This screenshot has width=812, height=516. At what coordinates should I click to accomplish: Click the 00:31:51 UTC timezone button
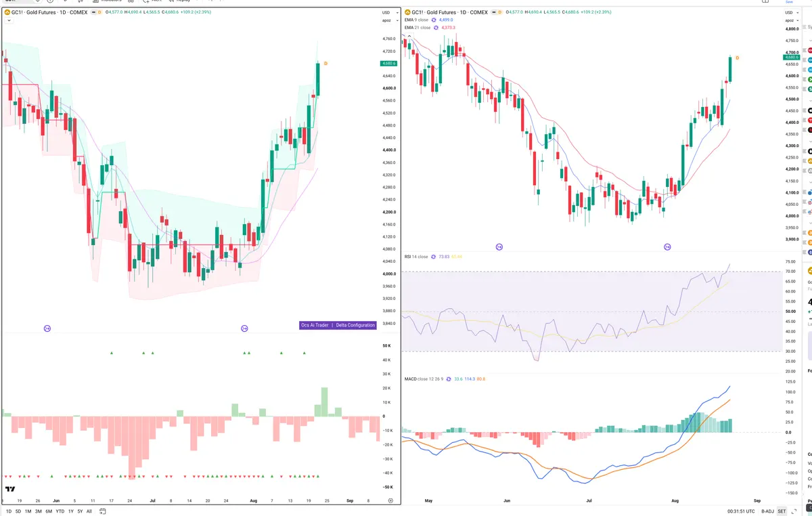tap(741, 511)
